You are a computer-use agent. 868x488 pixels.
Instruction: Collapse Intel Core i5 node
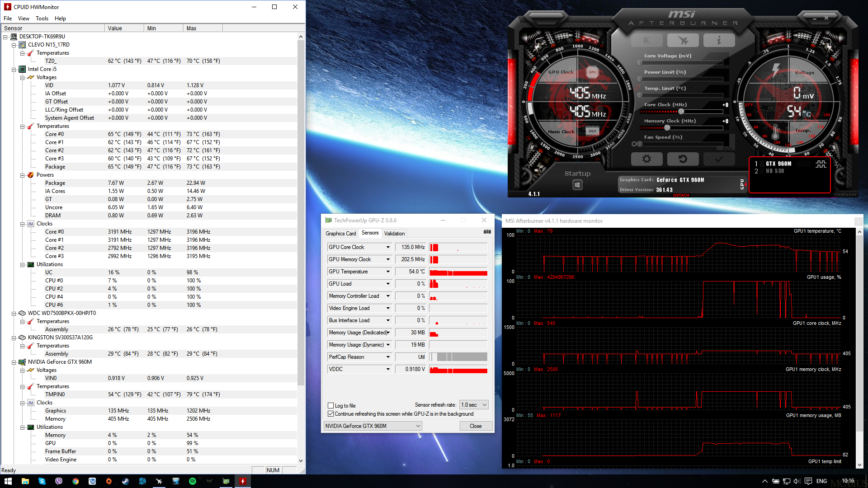pos(14,69)
